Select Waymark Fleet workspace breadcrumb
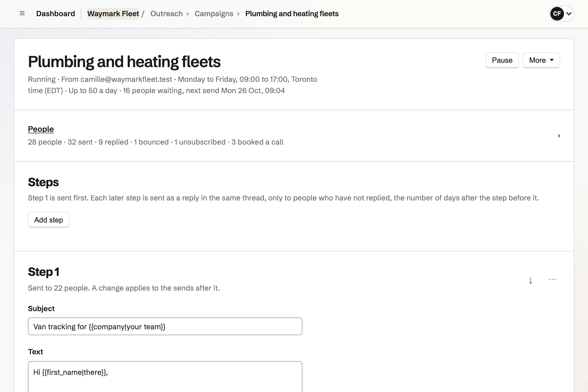Viewport: 588px width, 392px height. [113, 13]
